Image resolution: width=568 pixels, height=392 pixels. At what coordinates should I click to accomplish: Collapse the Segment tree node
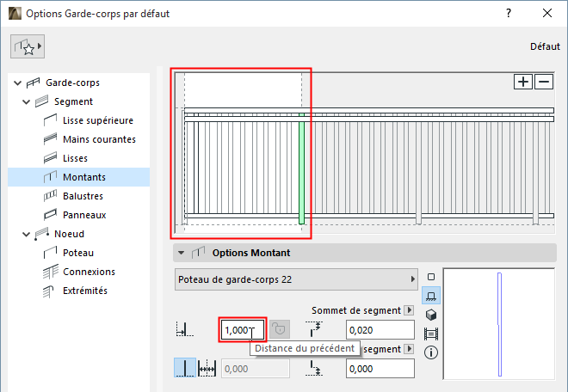tap(26, 101)
